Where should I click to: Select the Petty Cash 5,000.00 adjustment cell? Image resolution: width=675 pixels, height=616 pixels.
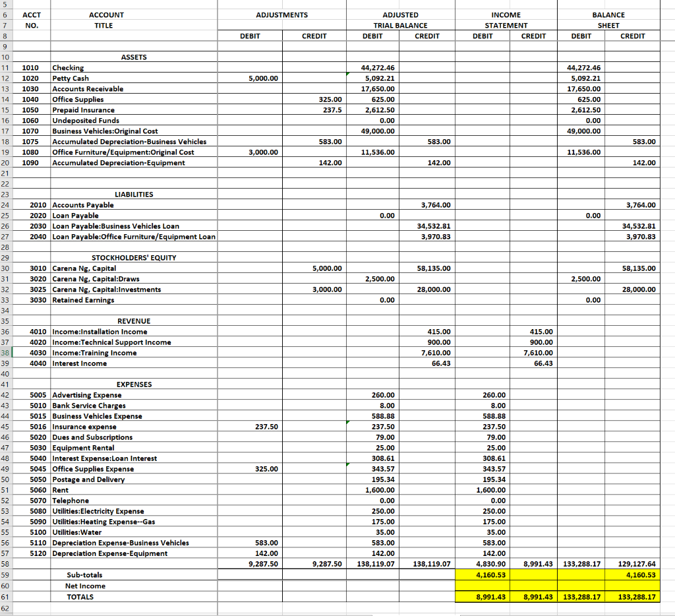click(x=249, y=78)
